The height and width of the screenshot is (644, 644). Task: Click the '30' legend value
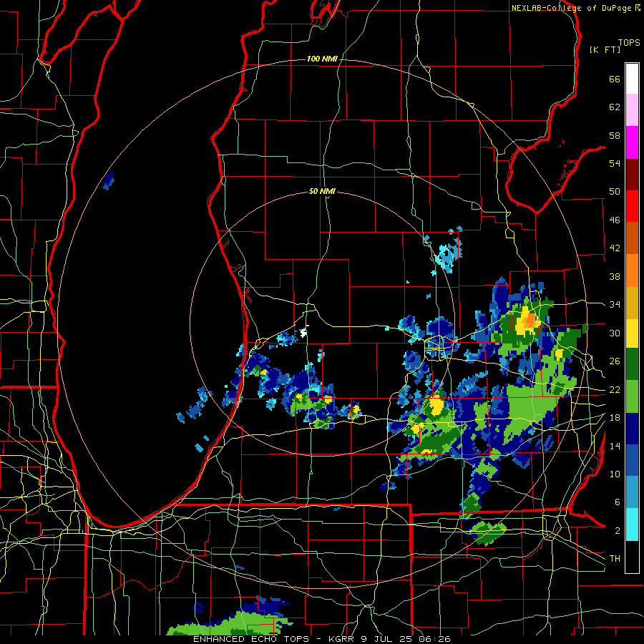[615, 333]
